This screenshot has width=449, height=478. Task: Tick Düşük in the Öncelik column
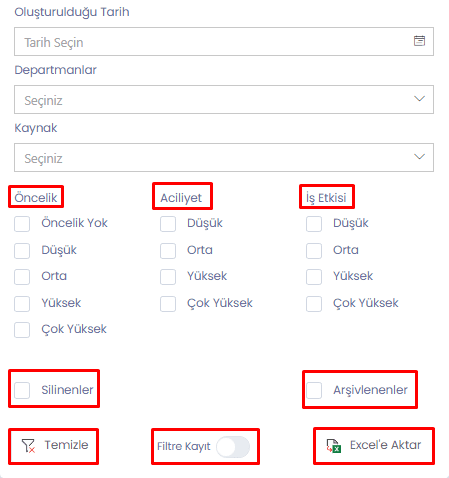point(22,251)
